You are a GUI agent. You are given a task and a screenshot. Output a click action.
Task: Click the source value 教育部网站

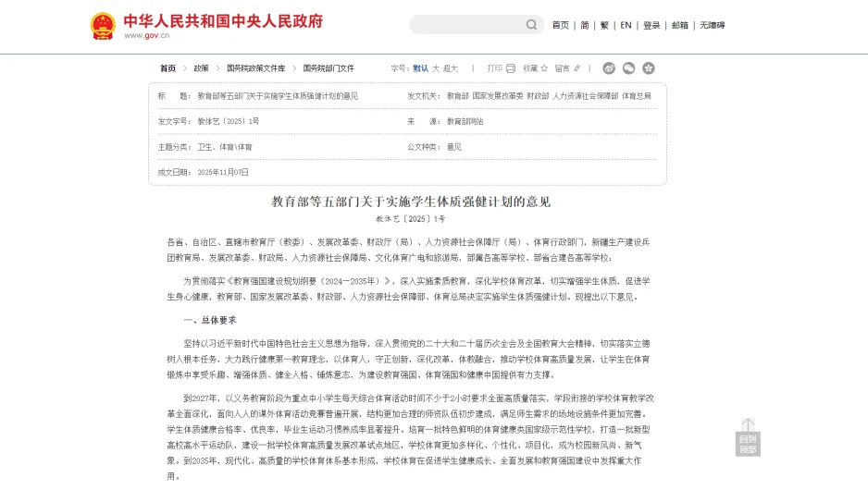coord(465,122)
